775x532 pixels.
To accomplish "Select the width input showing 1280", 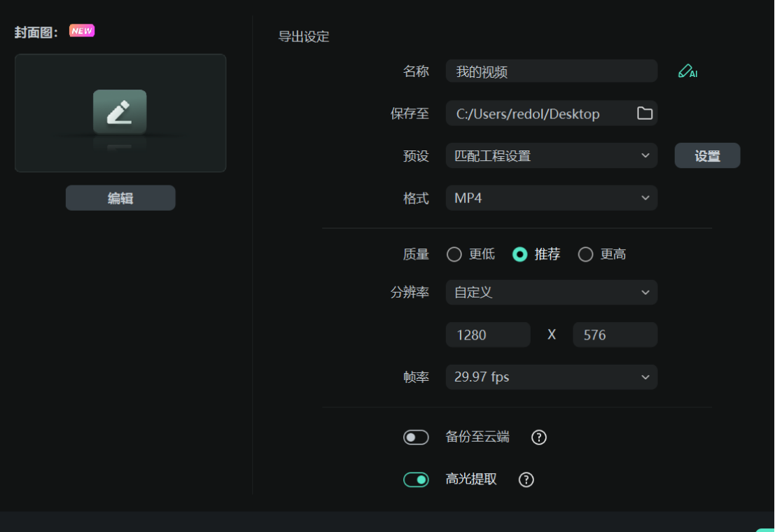I will pos(488,335).
